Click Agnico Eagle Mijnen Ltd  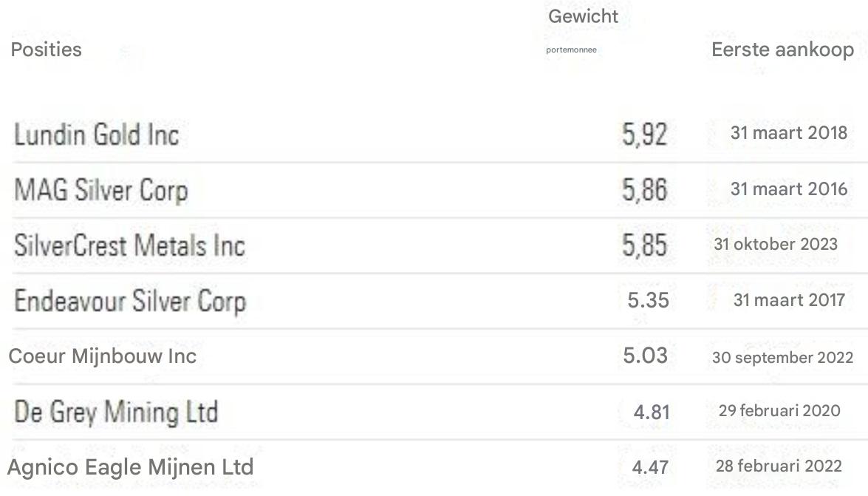pyautogui.click(x=130, y=467)
